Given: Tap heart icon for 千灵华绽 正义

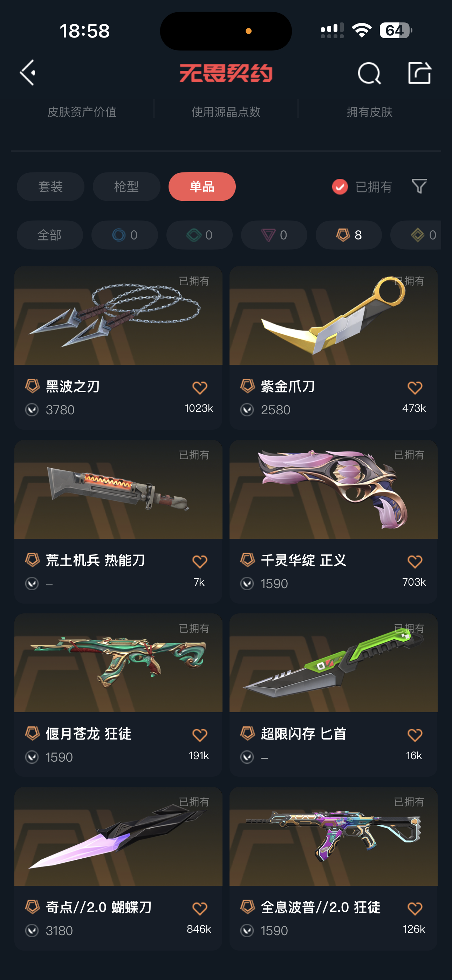Looking at the screenshot, I should pos(415,562).
